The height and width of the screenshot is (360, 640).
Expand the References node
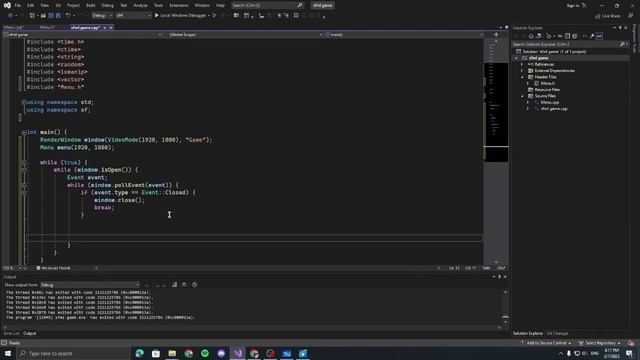pyautogui.click(x=522, y=64)
